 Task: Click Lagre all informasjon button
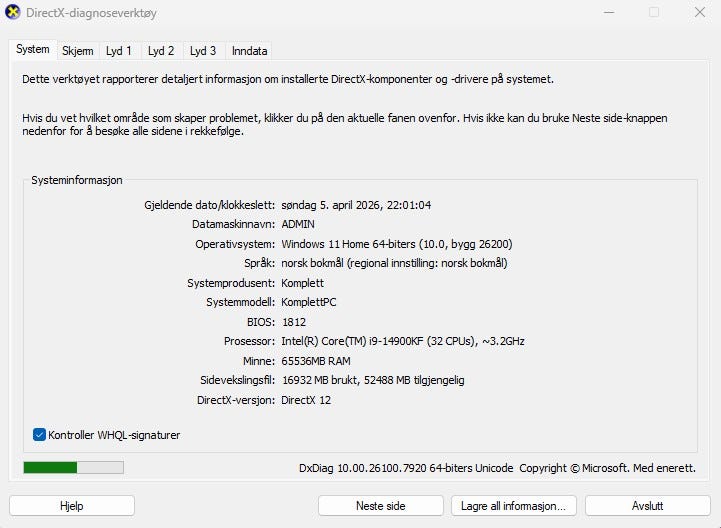(x=514, y=506)
